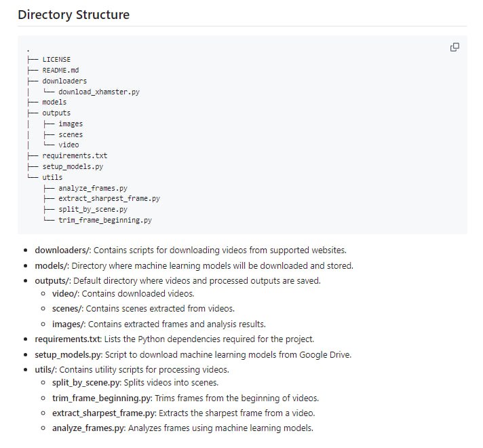The width and height of the screenshot is (483, 448).
Task: Click the copy code block icon
Action: tap(455, 47)
